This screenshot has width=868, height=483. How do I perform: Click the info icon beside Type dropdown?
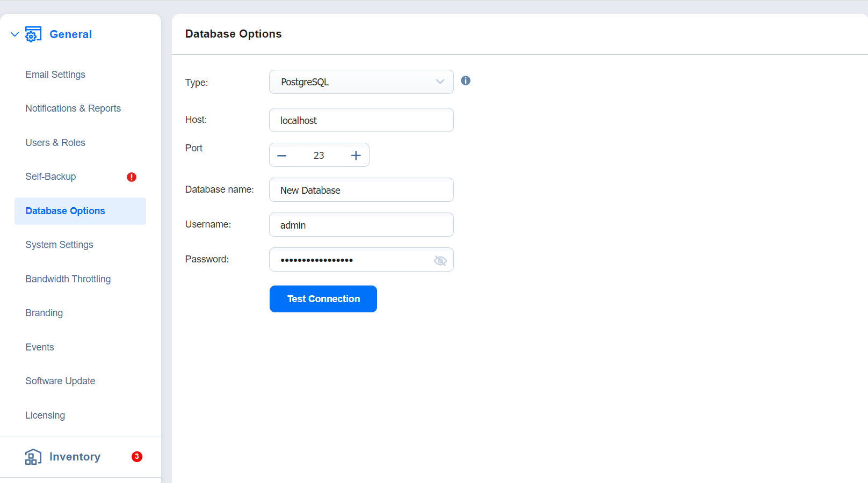[466, 80]
